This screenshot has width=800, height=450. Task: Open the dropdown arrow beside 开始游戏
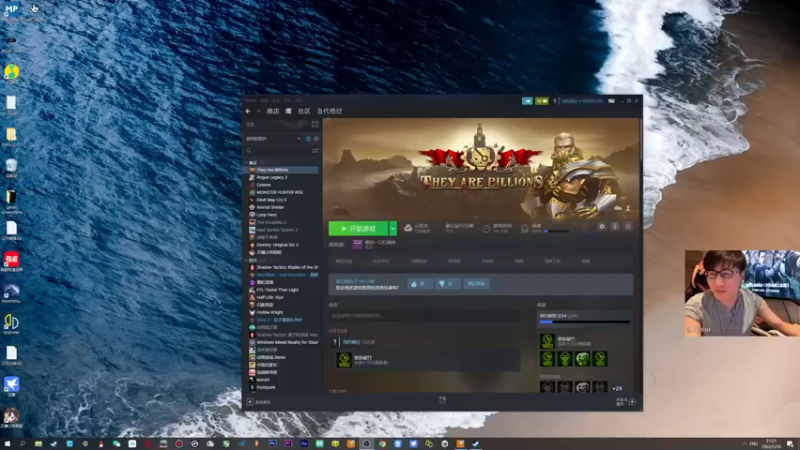tap(393, 229)
